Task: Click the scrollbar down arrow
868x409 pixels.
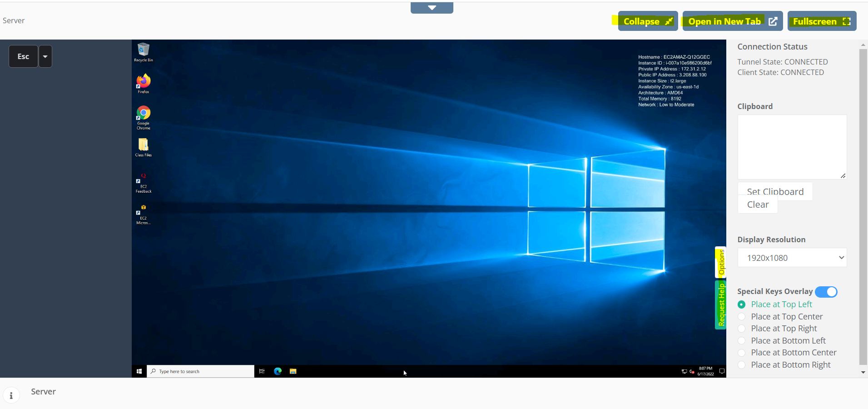Action: pyautogui.click(x=863, y=372)
